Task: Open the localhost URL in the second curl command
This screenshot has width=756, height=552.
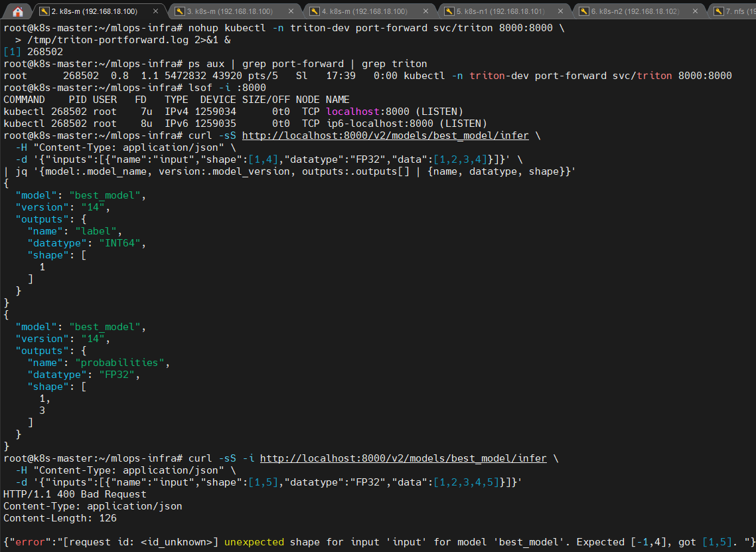Action: (x=404, y=458)
